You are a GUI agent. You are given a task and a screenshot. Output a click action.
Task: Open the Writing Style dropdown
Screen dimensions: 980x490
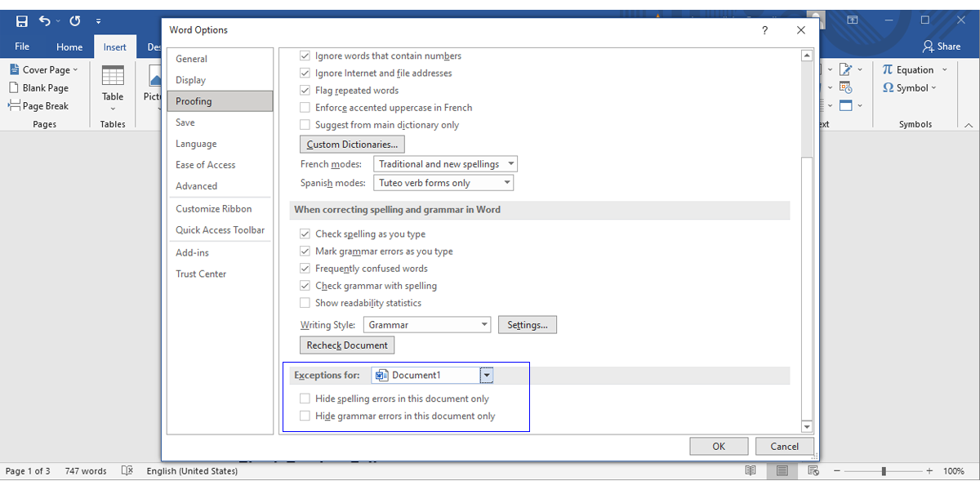[x=426, y=325]
